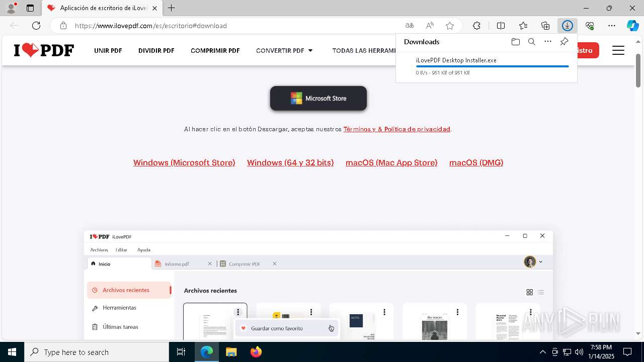The image size is (644, 362).
Task: Open COMPRIMIR PDF menu item
Action: pyautogui.click(x=215, y=50)
